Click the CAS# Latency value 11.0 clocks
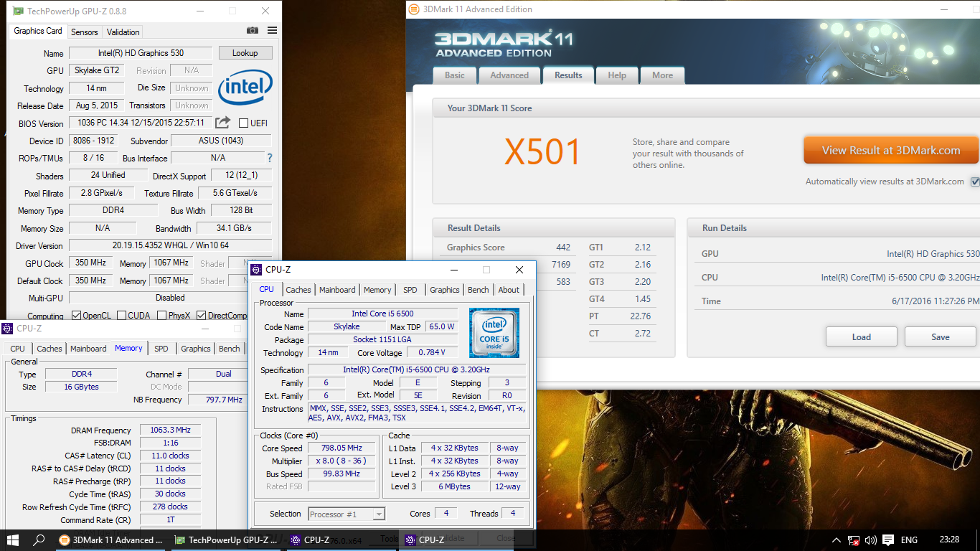The width and height of the screenshot is (980, 551). tap(170, 456)
